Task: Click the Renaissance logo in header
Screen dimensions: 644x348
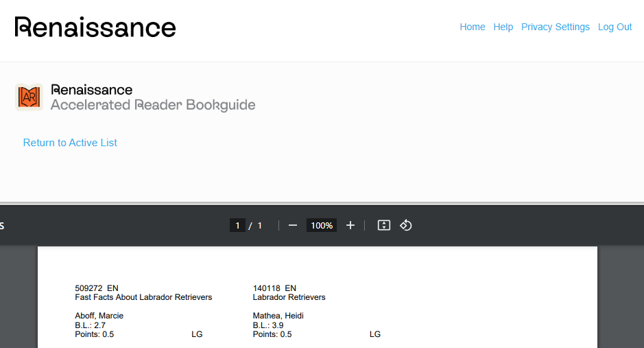Action: coord(95,27)
